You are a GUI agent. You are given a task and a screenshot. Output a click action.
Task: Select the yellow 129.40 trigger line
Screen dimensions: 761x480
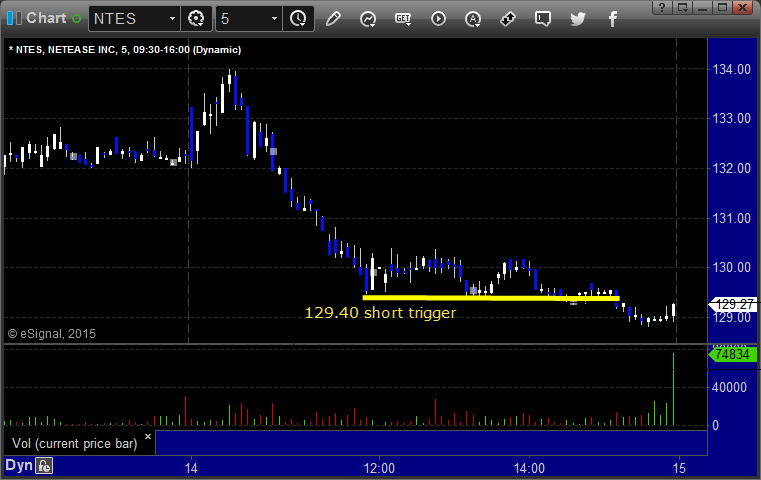[491, 298]
